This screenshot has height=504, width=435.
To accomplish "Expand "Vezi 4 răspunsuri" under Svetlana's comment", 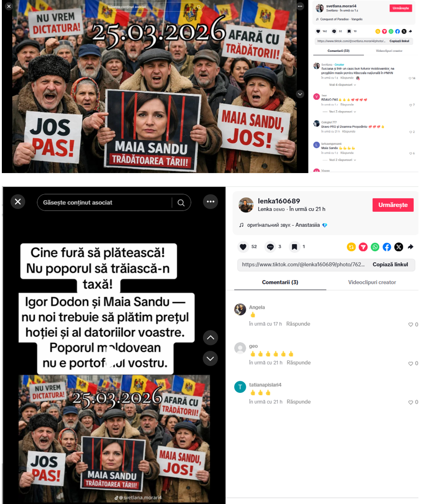I will [x=342, y=85].
